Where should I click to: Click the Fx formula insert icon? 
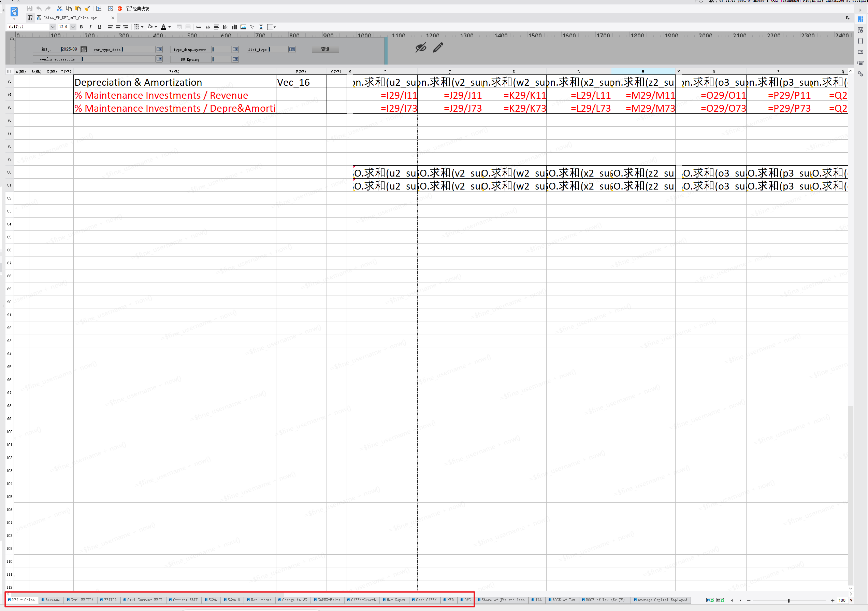(x=225, y=27)
